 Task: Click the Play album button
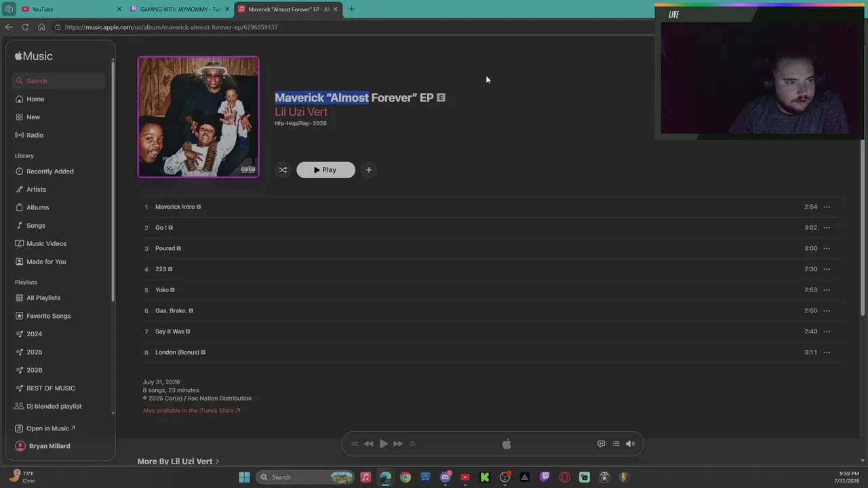click(325, 170)
